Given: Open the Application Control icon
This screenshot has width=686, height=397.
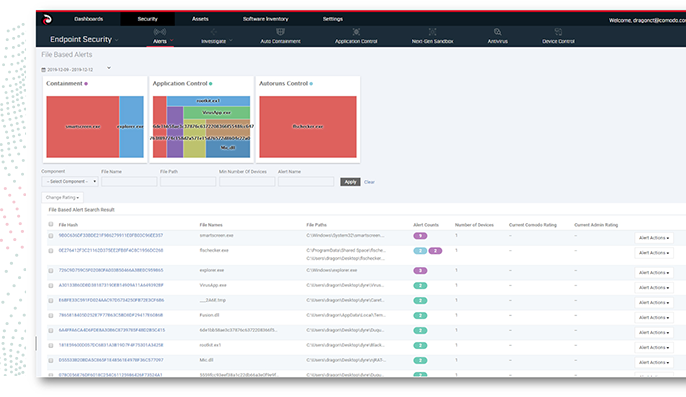Looking at the screenshot, I should click(356, 32).
